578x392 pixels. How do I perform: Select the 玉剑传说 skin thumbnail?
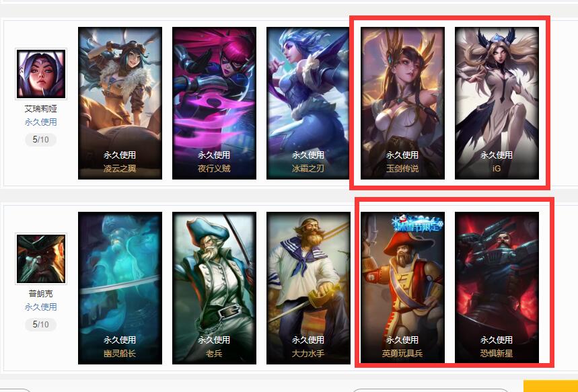[x=402, y=103]
